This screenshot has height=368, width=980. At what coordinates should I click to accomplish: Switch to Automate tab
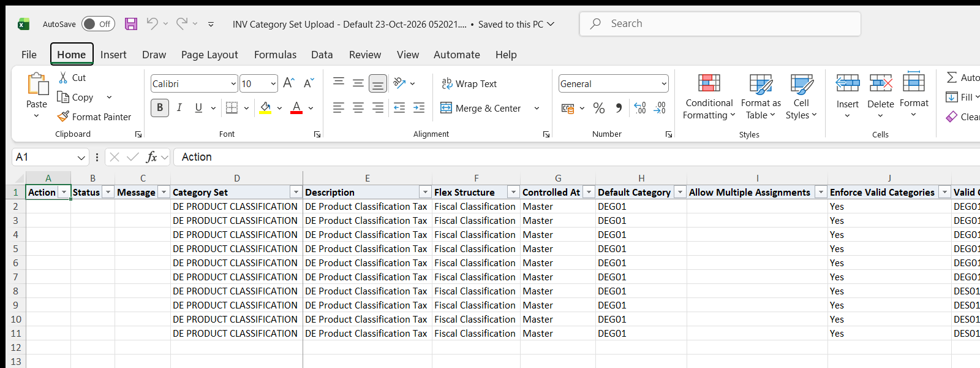(456, 55)
